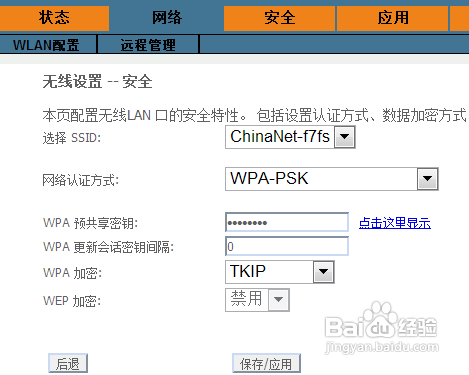Click the 无线设置 -- 安全 heading
Viewport: 469px width, 375px height.
pyautogui.click(x=97, y=82)
